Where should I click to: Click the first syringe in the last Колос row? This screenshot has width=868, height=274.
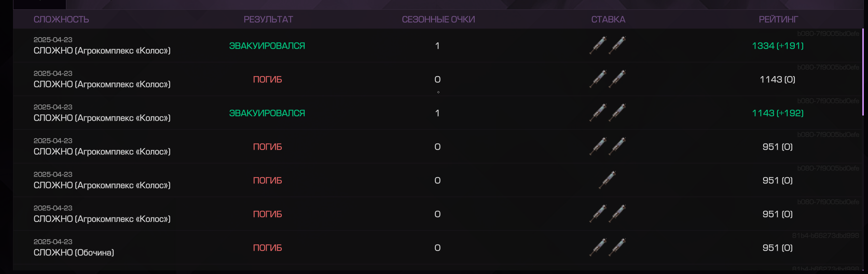pos(598,214)
